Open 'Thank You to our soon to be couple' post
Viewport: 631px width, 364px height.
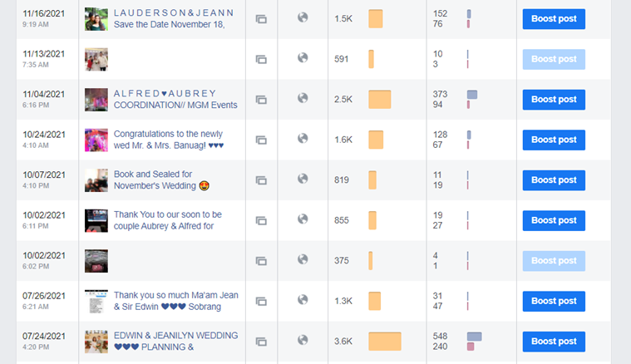pyautogui.click(x=167, y=220)
